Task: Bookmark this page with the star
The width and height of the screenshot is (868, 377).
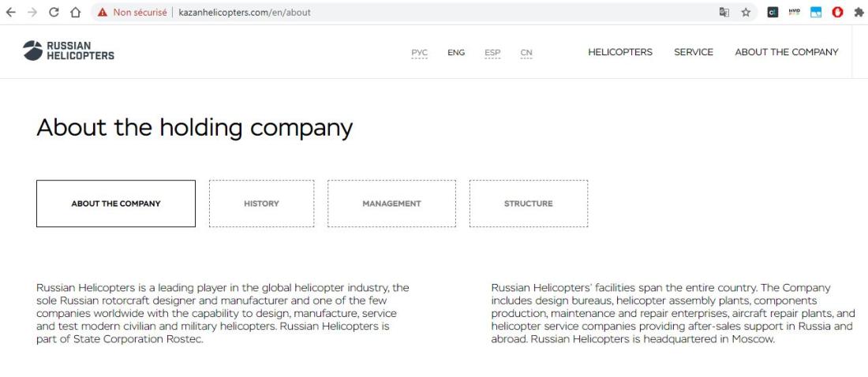Action: click(x=746, y=12)
